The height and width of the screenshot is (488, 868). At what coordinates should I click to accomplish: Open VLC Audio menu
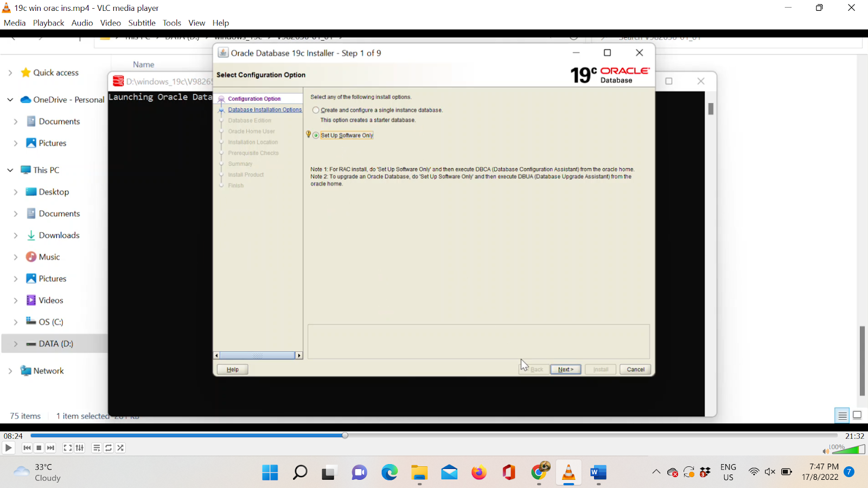pyautogui.click(x=82, y=23)
